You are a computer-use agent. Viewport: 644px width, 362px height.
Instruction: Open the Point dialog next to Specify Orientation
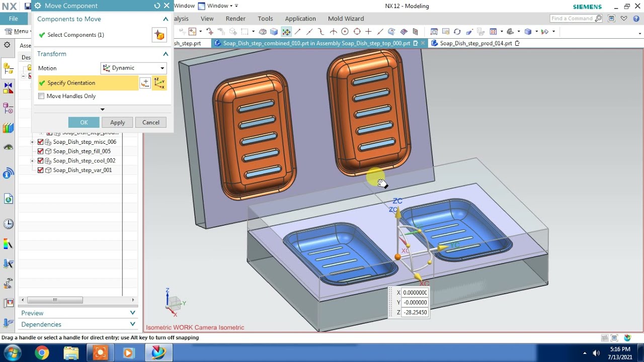pyautogui.click(x=145, y=83)
